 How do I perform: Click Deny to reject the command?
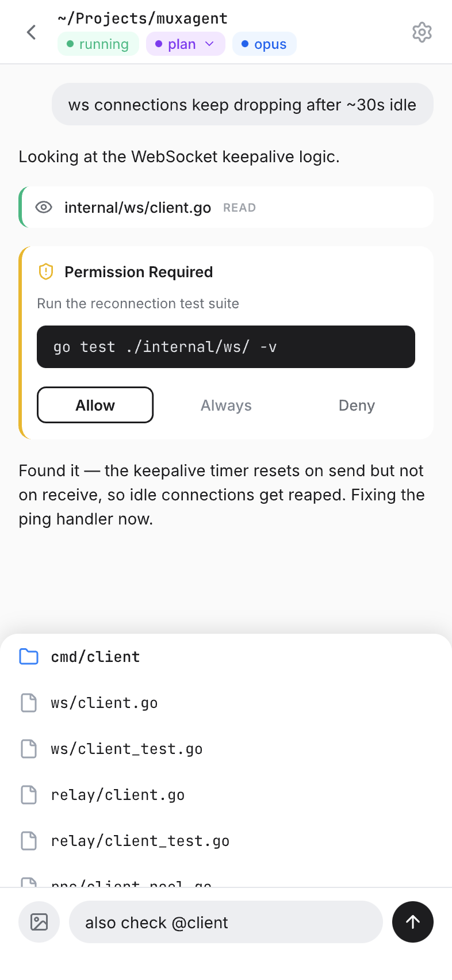(357, 405)
